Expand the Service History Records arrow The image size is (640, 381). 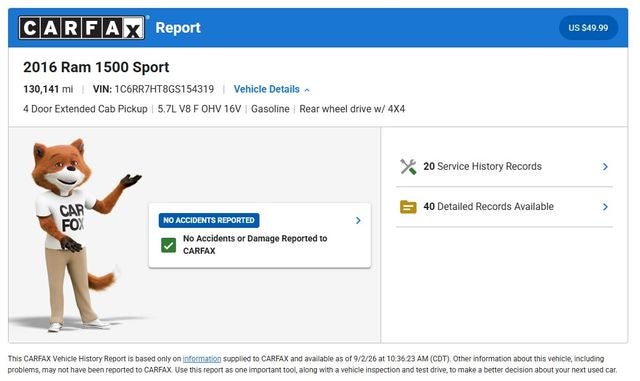point(605,167)
